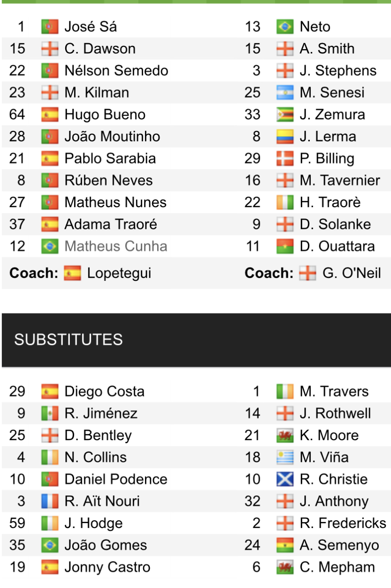The height and width of the screenshot is (588, 391).
Task: Click shirt number 64 next to Hugo Bueno
Action: [x=17, y=114]
